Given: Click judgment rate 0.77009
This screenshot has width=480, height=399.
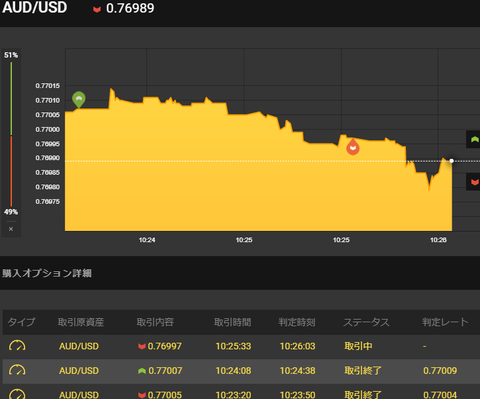Looking at the screenshot, I should 440,371.
